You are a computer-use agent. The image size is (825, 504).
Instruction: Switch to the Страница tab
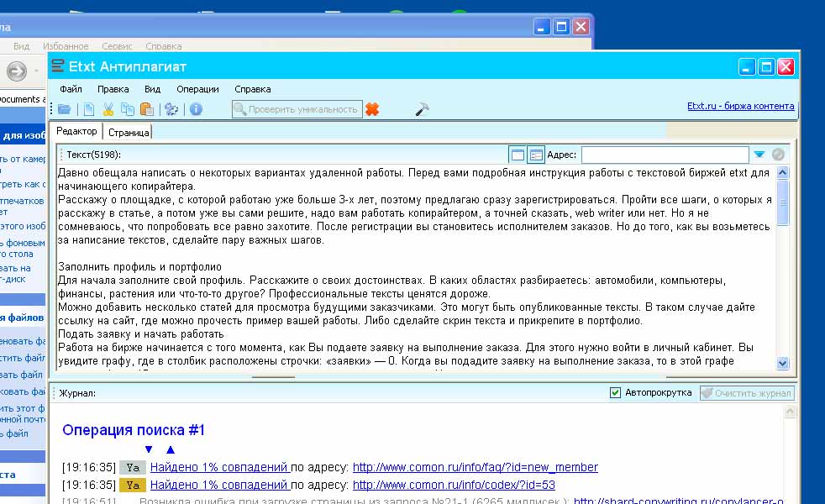[129, 132]
